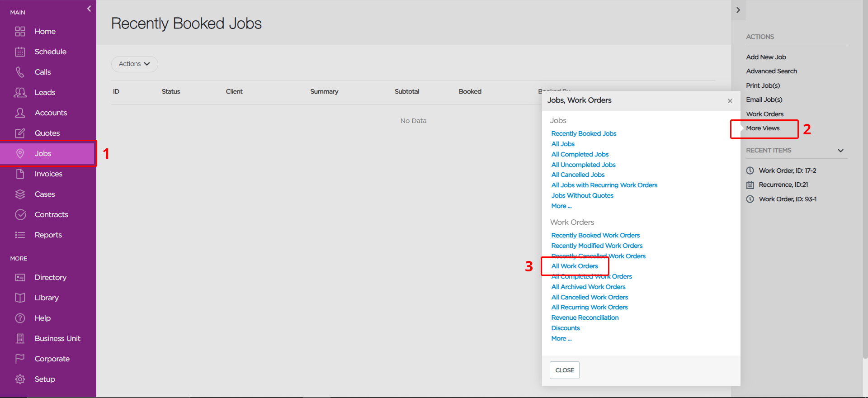Select Reports in the main menu

(x=48, y=235)
